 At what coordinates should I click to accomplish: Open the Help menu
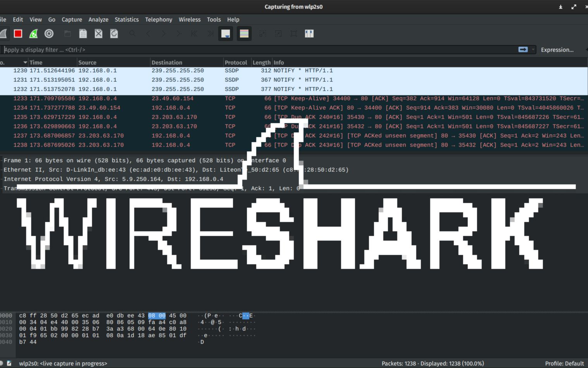coord(233,19)
